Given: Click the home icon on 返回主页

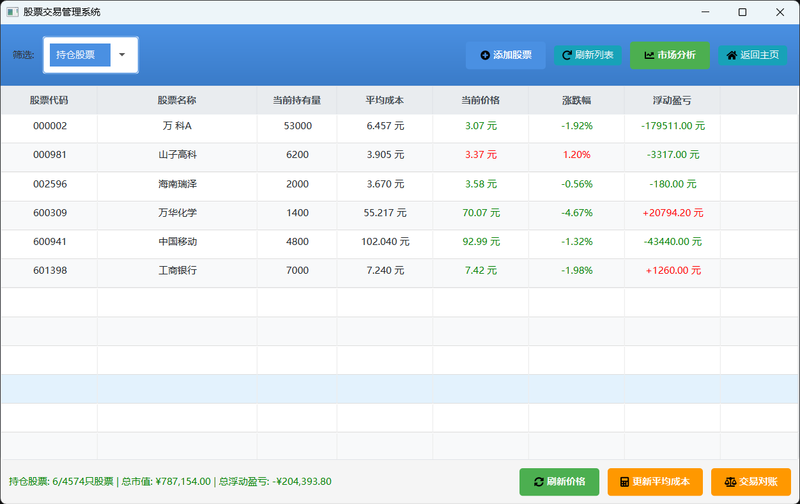Looking at the screenshot, I should click(x=732, y=55).
